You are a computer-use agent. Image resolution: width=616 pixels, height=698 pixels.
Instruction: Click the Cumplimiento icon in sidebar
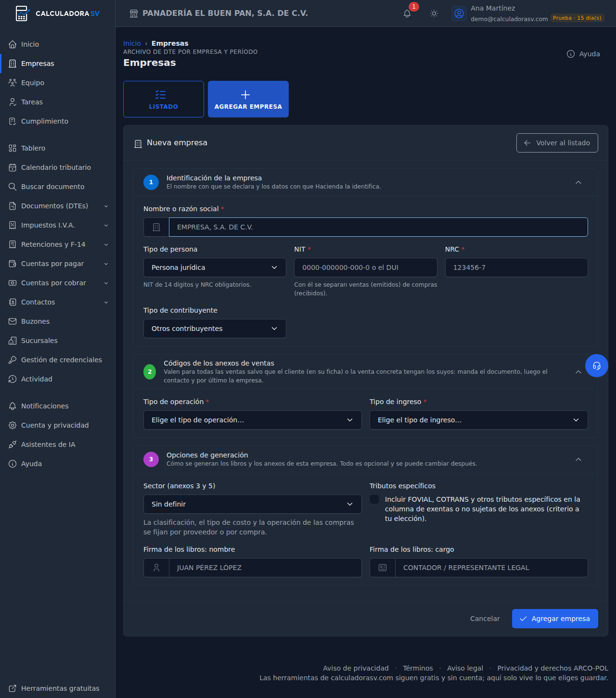pyautogui.click(x=13, y=121)
